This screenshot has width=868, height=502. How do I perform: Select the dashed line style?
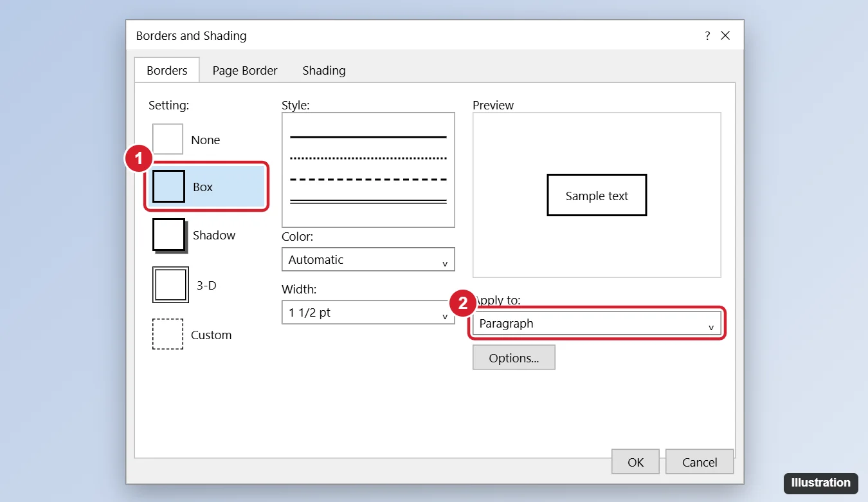[x=368, y=180]
